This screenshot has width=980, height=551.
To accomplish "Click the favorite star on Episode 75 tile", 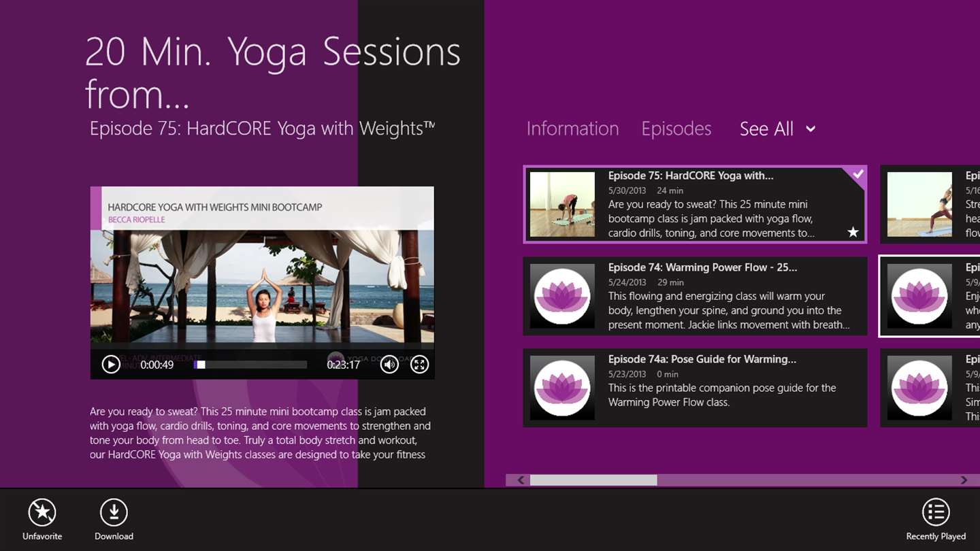I will pos(853,233).
